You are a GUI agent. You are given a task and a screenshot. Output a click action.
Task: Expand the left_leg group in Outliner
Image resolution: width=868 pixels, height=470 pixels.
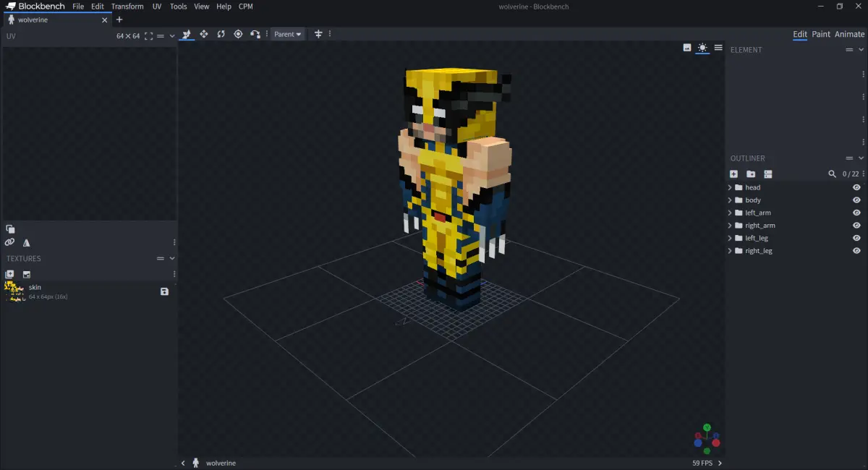click(x=730, y=238)
